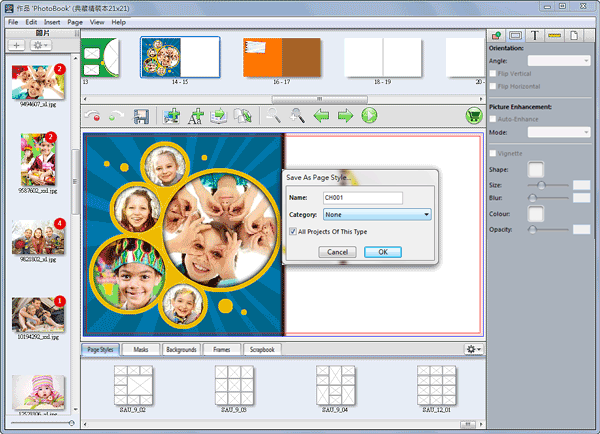Click the undo arrow toolbar icon
The width and height of the screenshot is (600, 434).
93,116
